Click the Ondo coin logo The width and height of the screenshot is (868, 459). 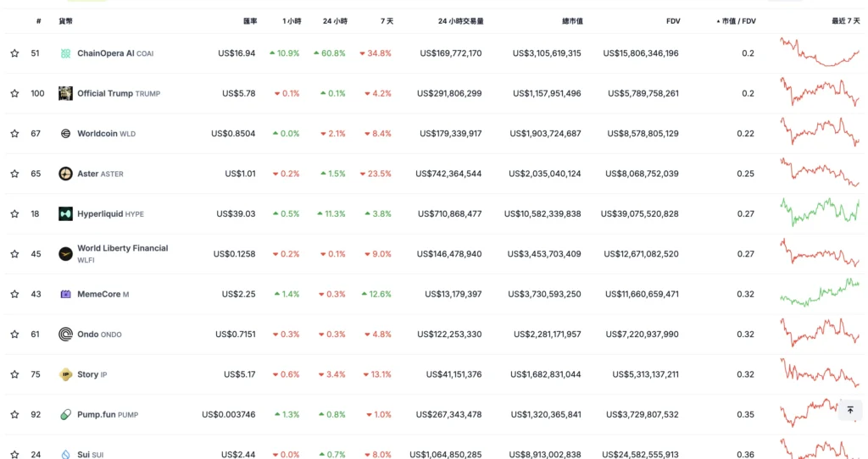(65, 334)
